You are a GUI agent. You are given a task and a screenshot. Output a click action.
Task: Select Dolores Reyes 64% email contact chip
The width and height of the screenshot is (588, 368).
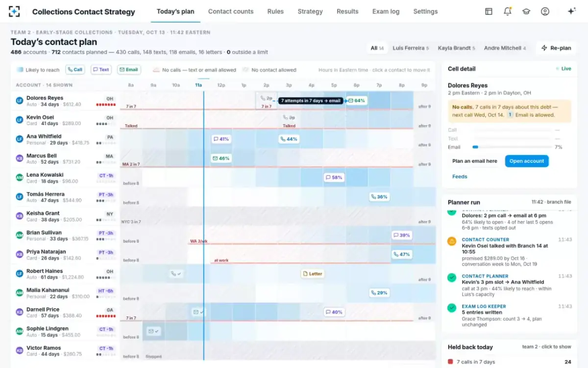pos(357,101)
